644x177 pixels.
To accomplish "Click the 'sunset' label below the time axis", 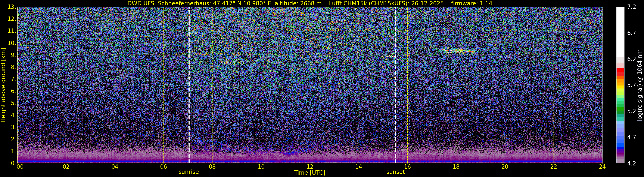I will 395,172.
